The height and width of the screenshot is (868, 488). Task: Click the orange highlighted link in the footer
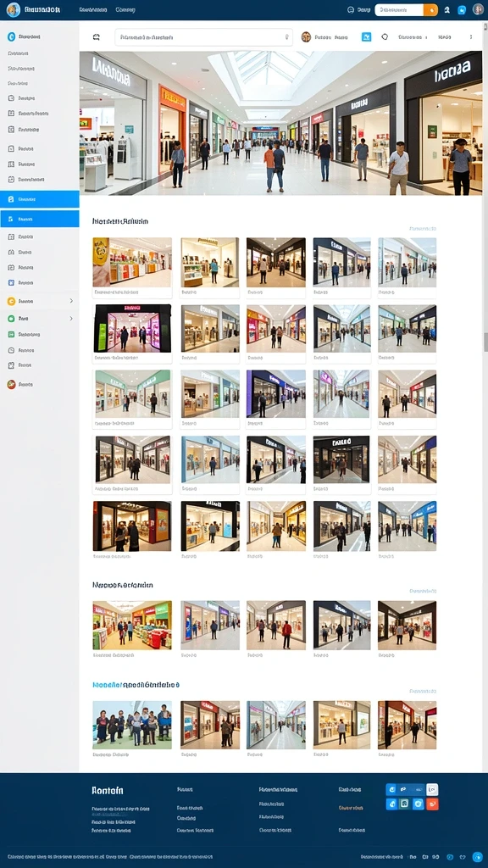[351, 808]
